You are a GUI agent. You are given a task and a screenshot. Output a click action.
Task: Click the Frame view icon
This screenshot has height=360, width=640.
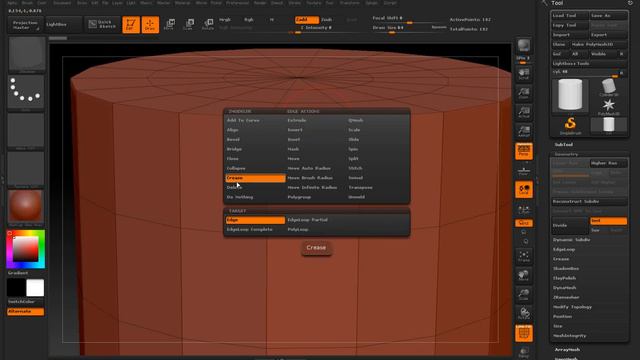point(524,256)
